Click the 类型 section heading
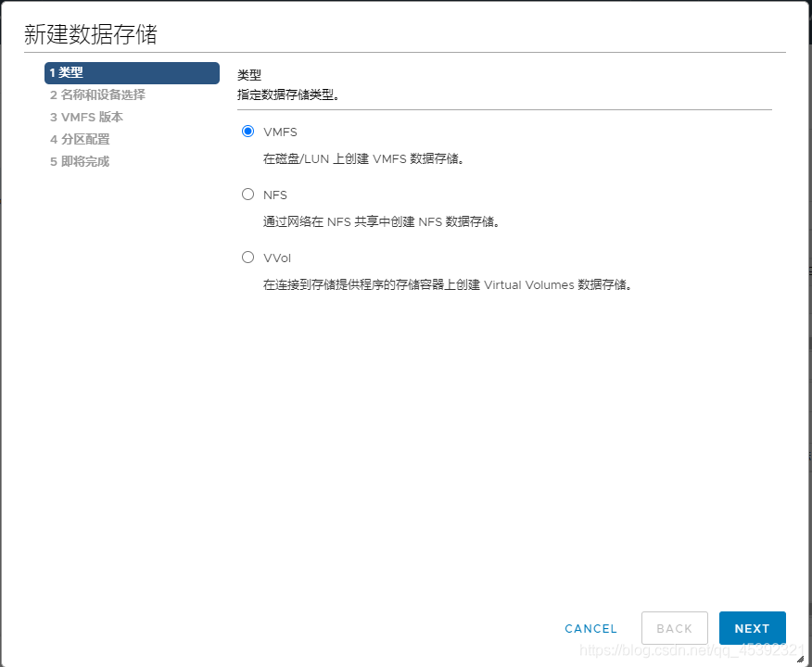Viewport: 812px width, 667px height. 249,75
